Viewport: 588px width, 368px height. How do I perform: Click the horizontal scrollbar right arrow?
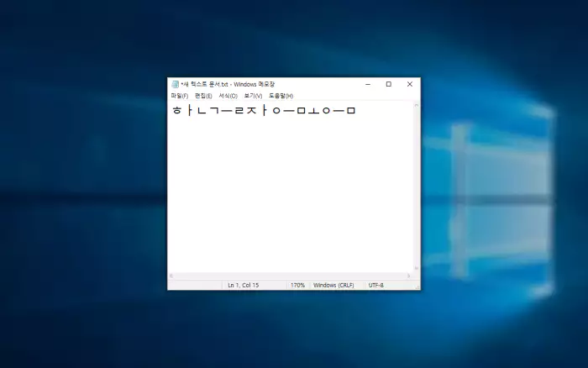[x=409, y=276]
